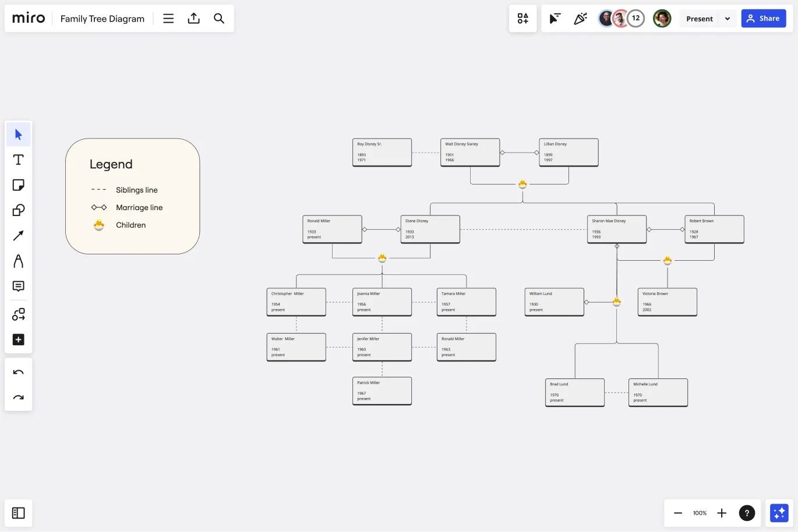Viewport: 798px width, 532px height.
Task: Select the Ronald Miller 1933 card
Action: coord(333,229)
